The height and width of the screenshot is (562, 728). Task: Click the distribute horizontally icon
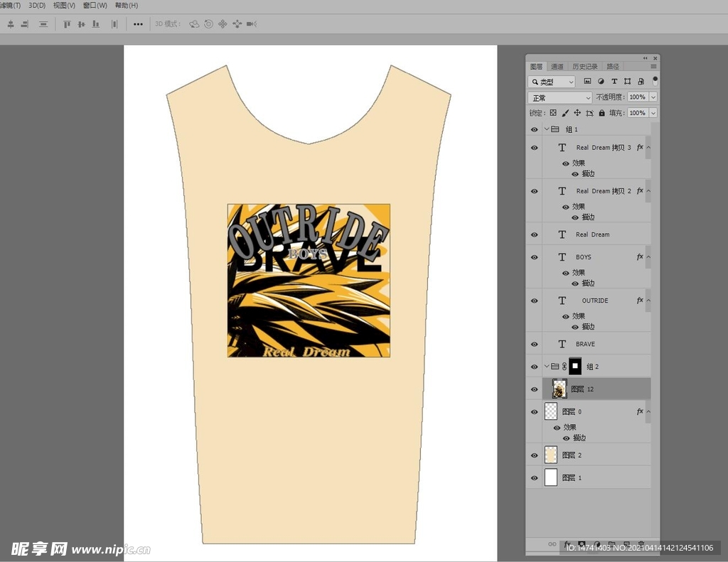(114, 24)
